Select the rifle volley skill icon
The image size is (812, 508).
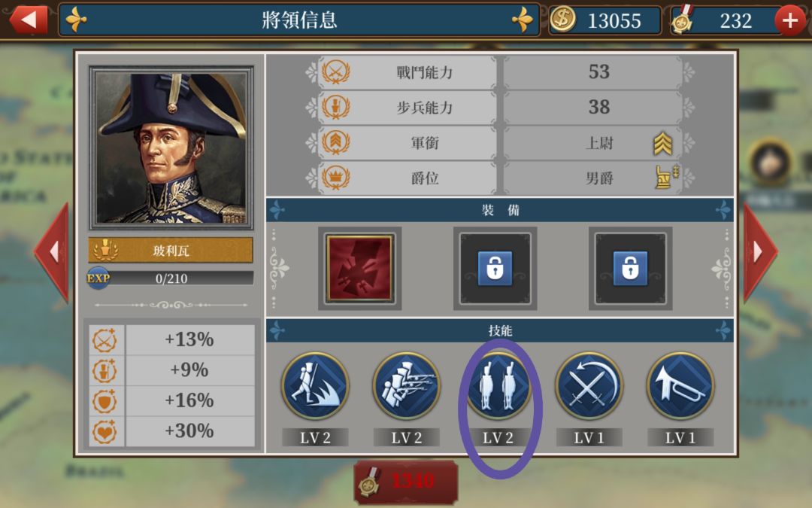[x=407, y=386]
